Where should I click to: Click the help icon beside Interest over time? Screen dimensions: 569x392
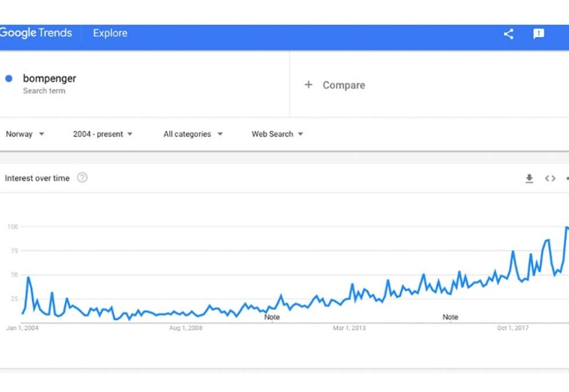(x=82, y=178)
